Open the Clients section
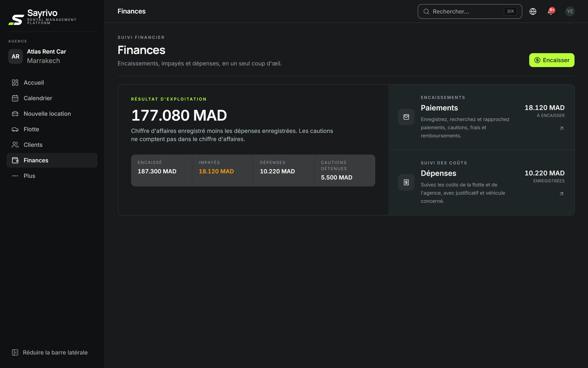Image resolution: width=588 pixels, height=368 pixels. tap(52, 145)
